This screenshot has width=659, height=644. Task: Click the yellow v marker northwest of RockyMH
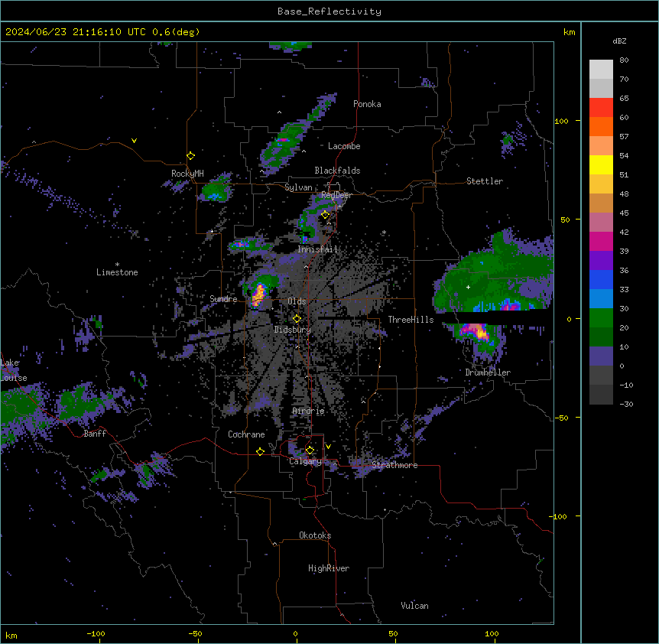[134, 141]
